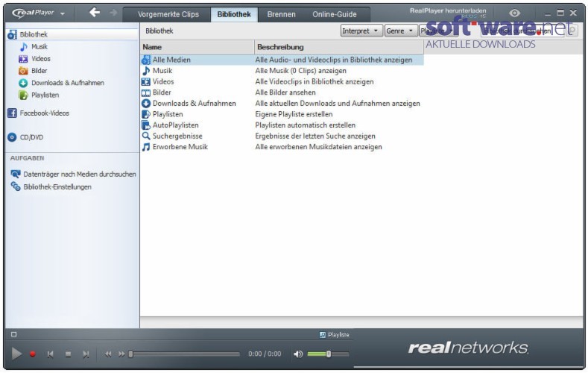The image size is (588, 373).
Task: Select Playlisten row in library list
Action: [282, 114]
